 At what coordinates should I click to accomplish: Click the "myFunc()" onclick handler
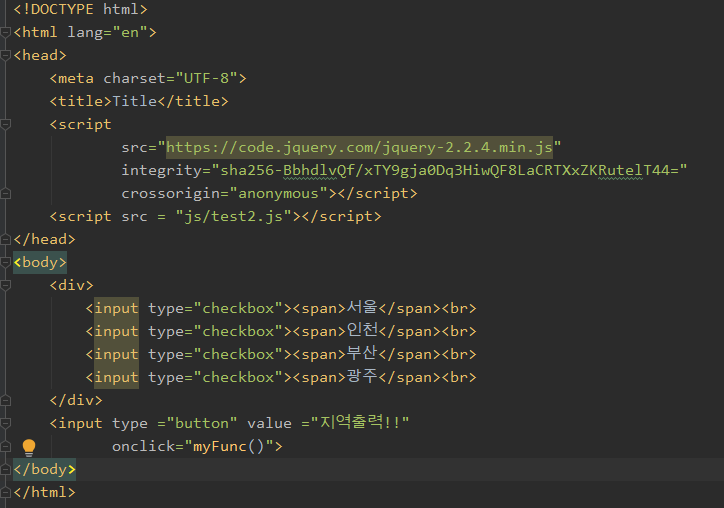229,447
